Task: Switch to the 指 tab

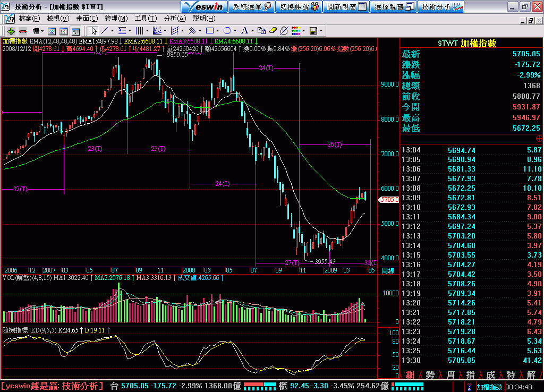Action: coord(471,374)
